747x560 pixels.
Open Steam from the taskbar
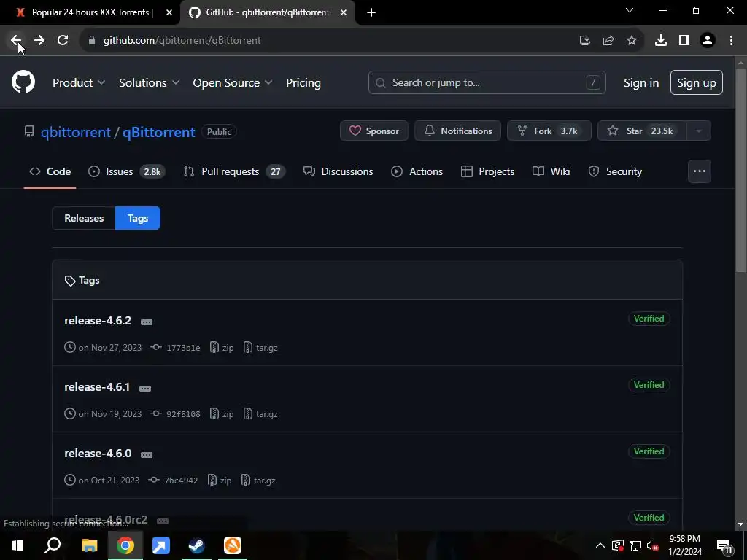[x=196, y=545]
